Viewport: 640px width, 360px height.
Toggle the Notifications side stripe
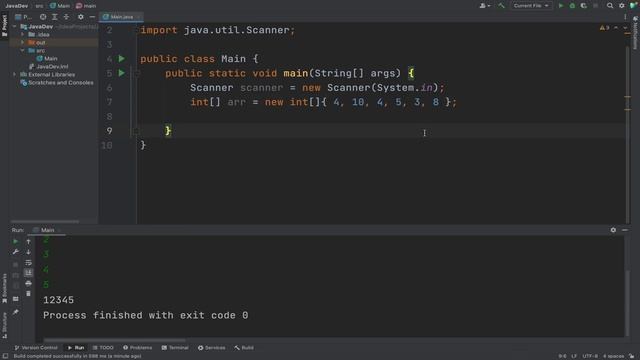(x=636, y=33)
